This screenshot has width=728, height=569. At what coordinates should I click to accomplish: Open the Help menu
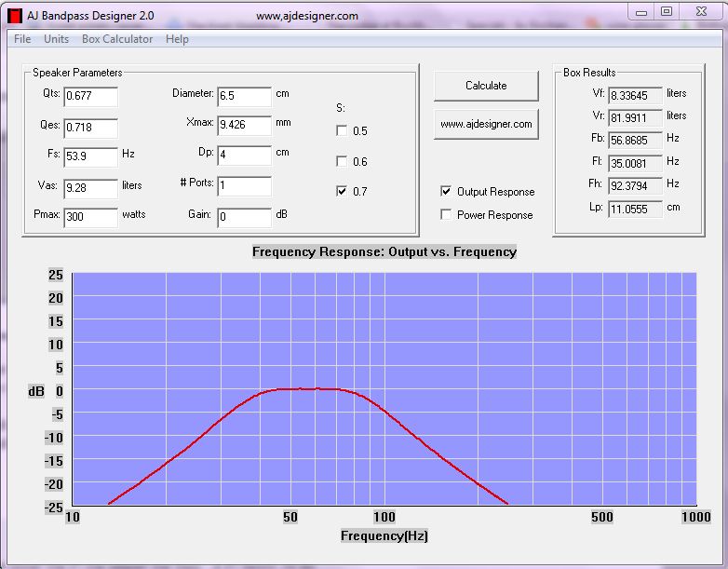pyautogui.click(x=177, y=39)
